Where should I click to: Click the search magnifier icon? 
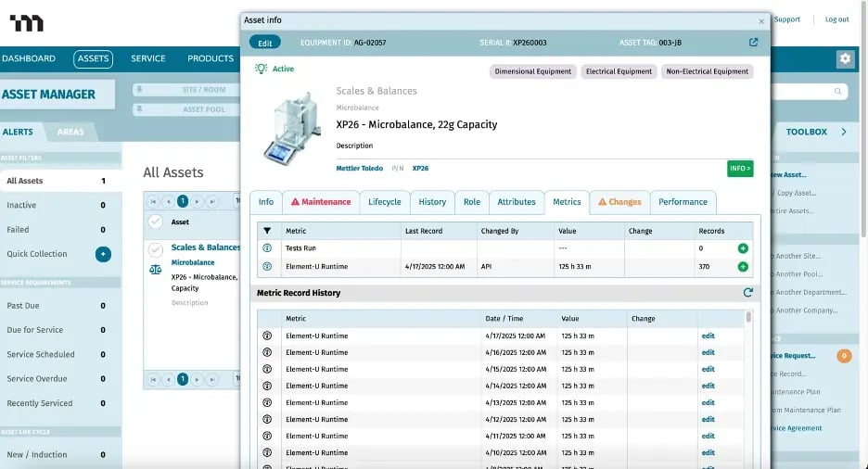(x=837, y=92)
